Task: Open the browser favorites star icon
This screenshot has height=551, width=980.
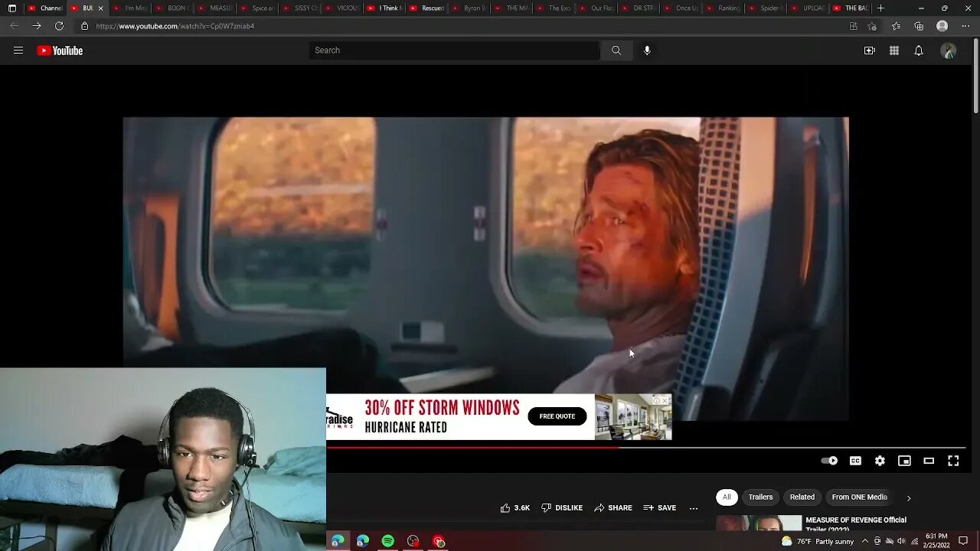Action: tap(896, 26)
